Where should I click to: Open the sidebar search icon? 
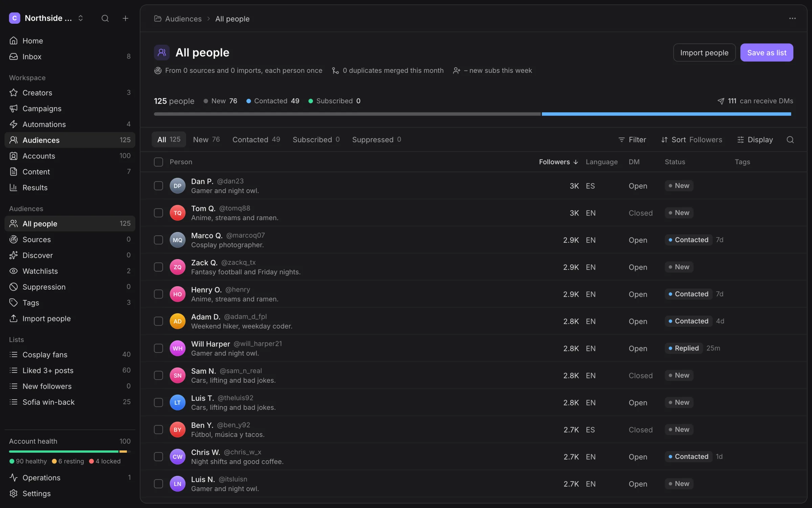[x=105, y=18]
